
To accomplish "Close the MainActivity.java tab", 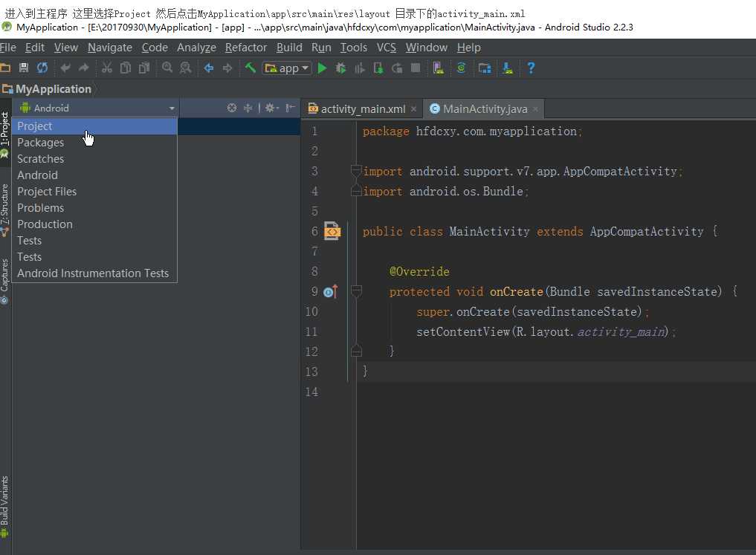I will coord(535,109).
